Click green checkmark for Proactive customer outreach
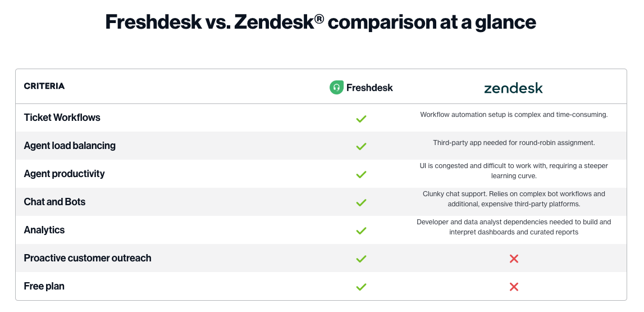644x312 pixels. coord(361,259)
